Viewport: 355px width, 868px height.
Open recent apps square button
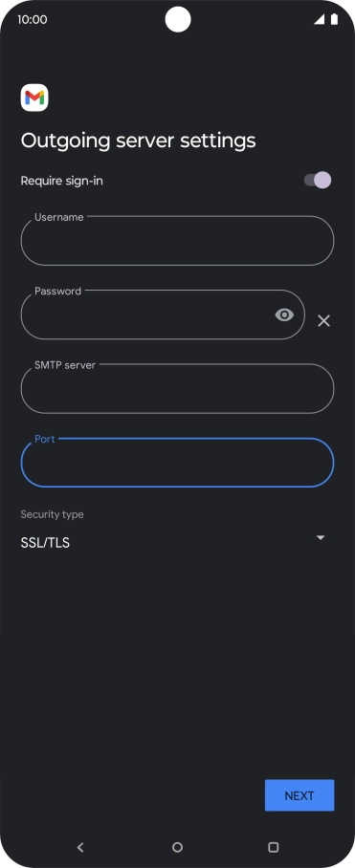tap(273, 847)
